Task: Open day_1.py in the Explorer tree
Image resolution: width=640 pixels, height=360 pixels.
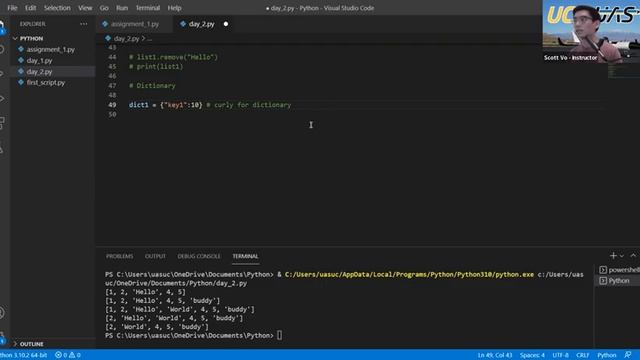Action: point(40,60)
